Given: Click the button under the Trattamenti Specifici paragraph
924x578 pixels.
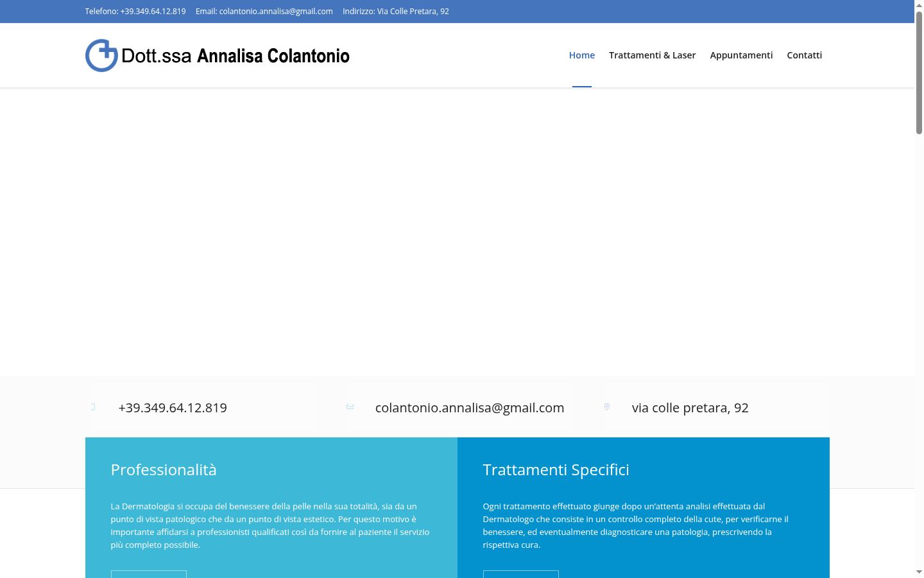Looking at the screenshot, I should 521,574.
